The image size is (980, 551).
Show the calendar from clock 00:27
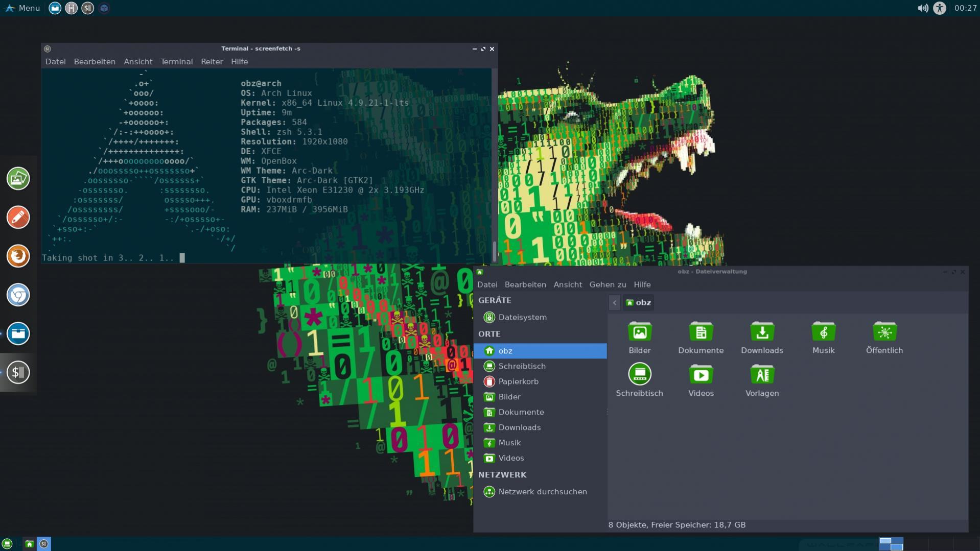[965, 8]
